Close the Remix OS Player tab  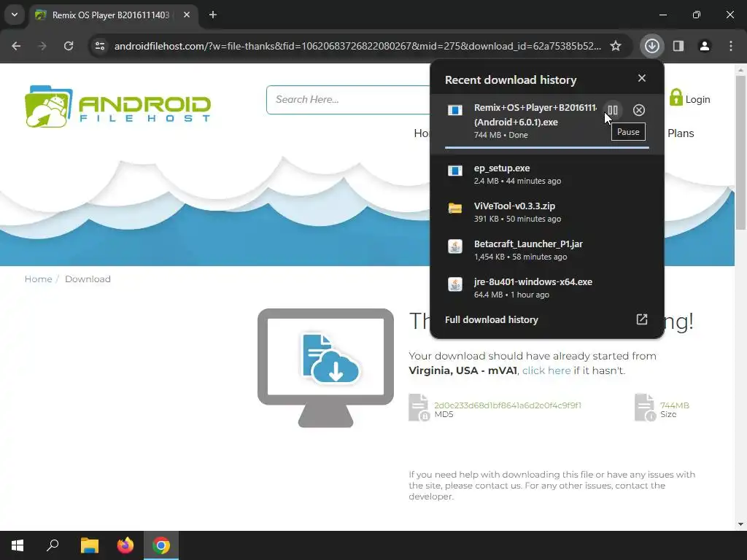[x=187, y=15]
